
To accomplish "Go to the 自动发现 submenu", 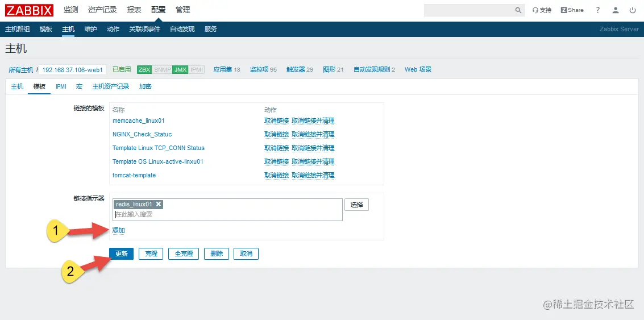I will tap(182, 29).
